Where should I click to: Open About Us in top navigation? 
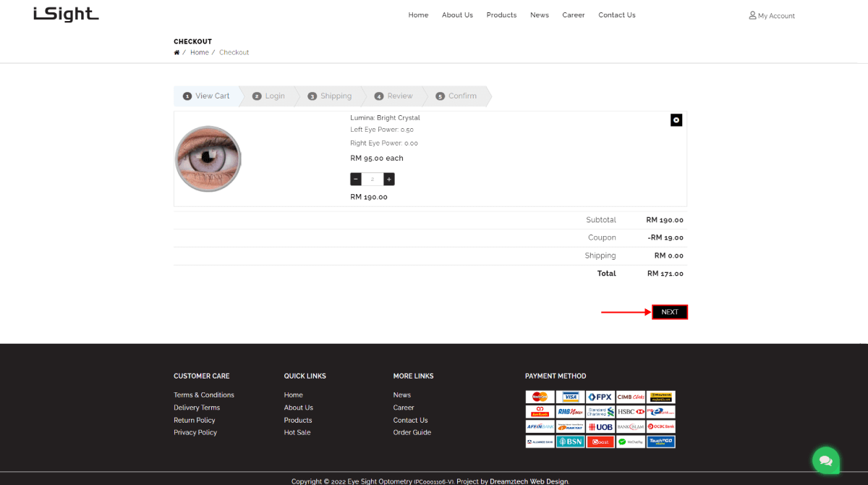[x=457, y=15]
